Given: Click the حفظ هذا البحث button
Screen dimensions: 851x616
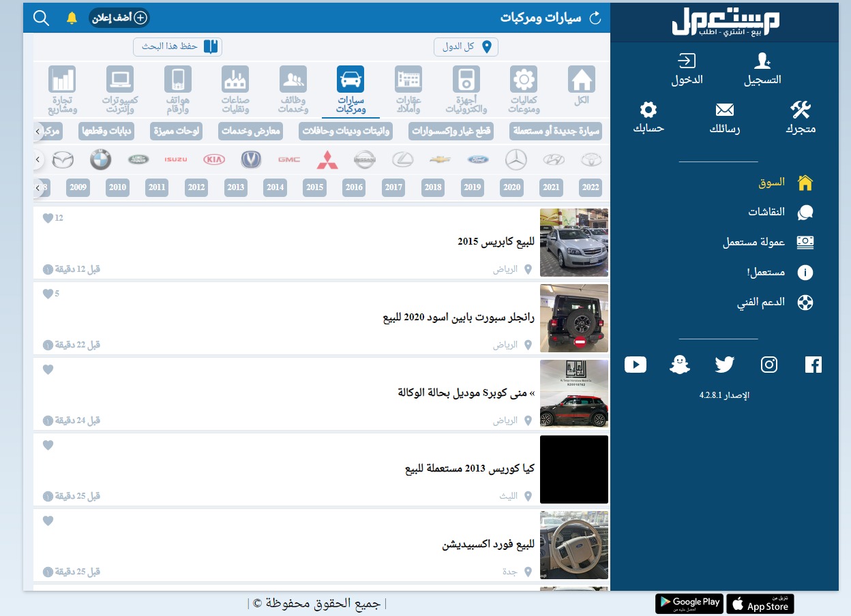Looking at the screenshot, I should (x=177, y=46).
